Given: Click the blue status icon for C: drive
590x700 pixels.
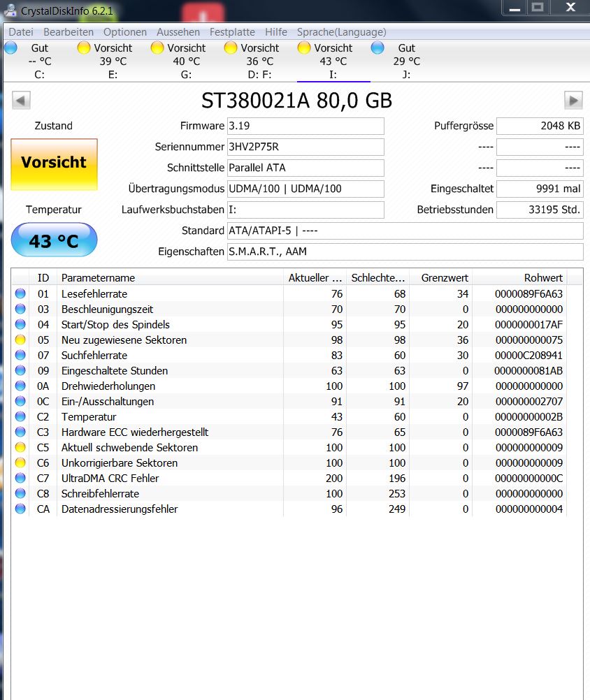Looking at the screenshot, I should click(10, 48).
